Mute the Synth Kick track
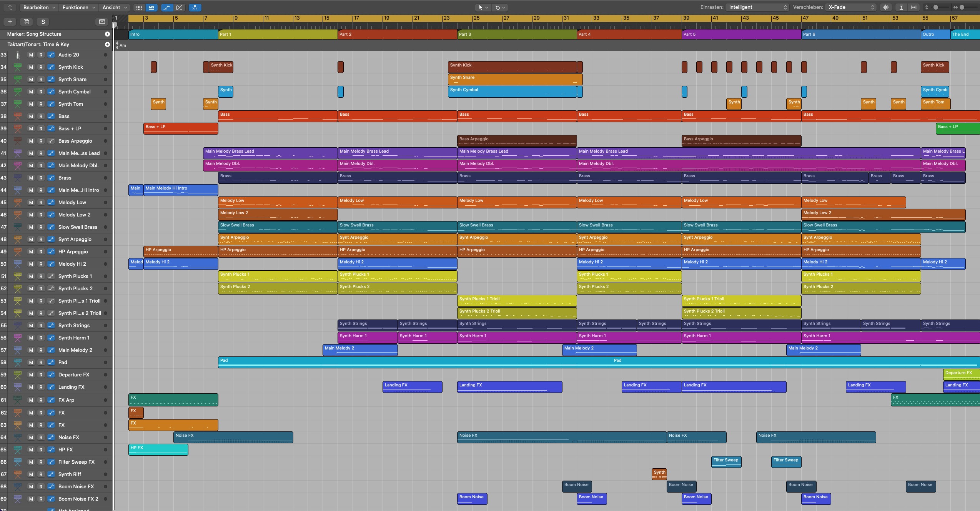 [x=31, y=67]
